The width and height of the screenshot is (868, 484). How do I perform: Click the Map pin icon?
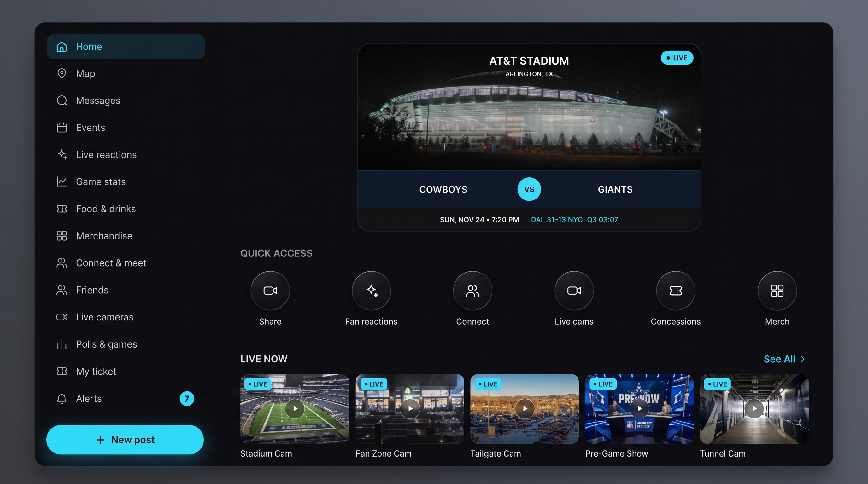click(x=62, y=73)
